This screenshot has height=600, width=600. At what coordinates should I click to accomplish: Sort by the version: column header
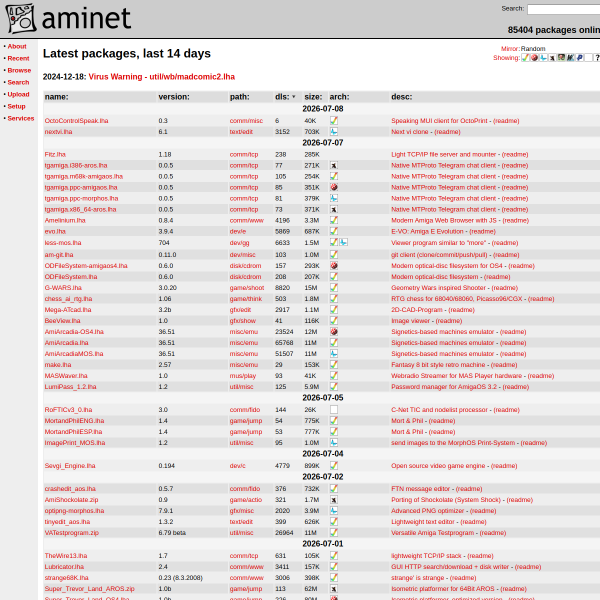(x=174, y=97)
